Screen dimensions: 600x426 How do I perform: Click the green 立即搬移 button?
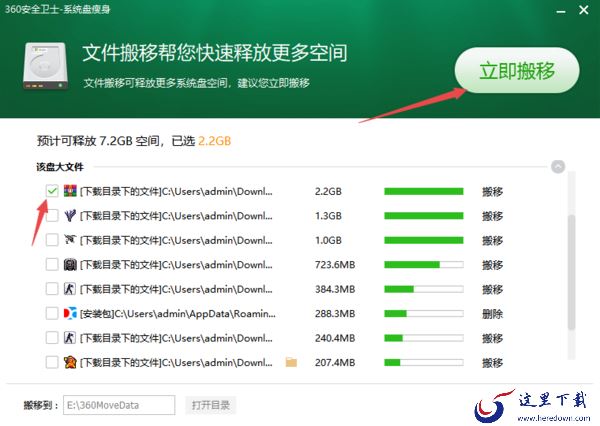pos(517,70)
